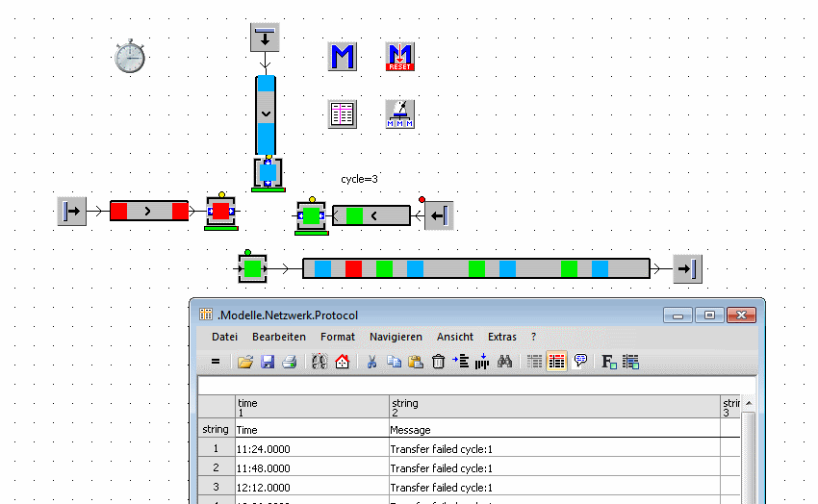Select the drain exit object at conveyor end
This screenshot has height=504, width=818.
pyautogui.click(x=687, y=269)
